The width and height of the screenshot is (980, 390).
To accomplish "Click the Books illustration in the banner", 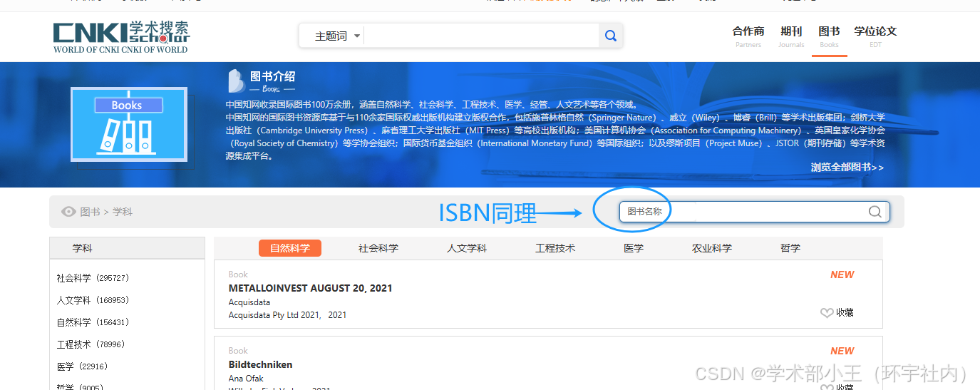I will coord(129,124).
